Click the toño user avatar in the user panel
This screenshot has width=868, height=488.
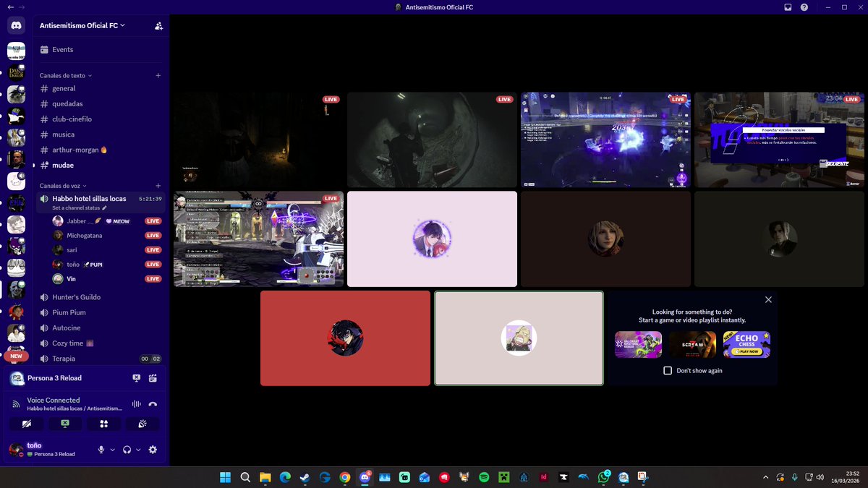coord(16,450)
